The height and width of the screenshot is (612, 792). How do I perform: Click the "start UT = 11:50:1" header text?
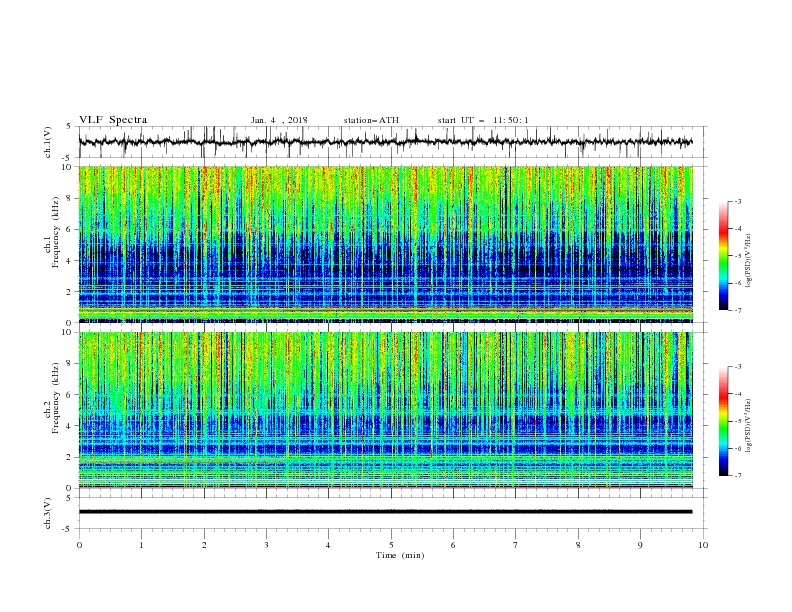(483, 120)
